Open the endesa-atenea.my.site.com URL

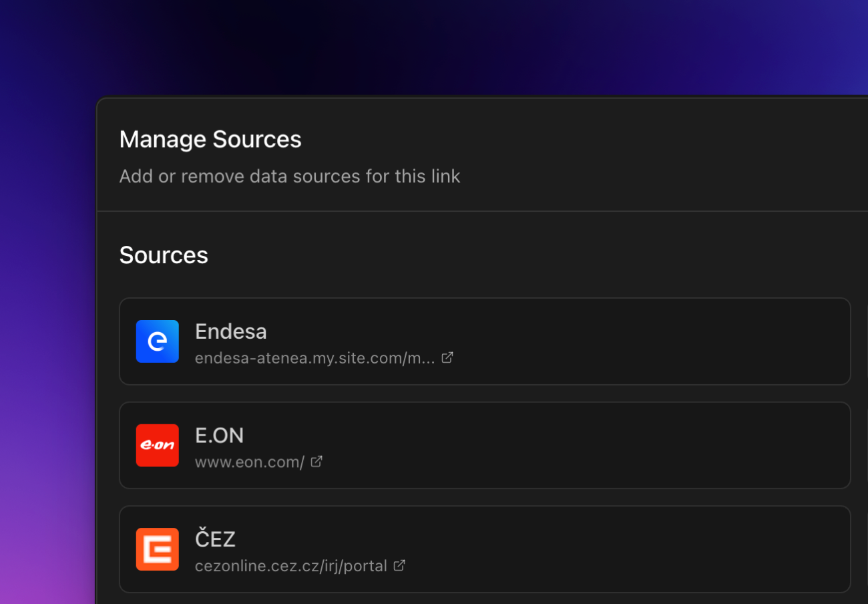(x=314, y=358)
